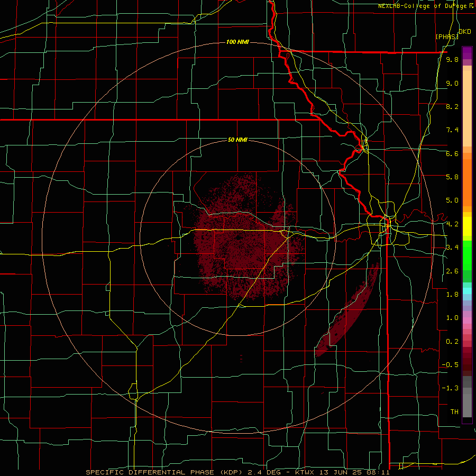Click the 8.2 value on the color scale

point(452,106)
